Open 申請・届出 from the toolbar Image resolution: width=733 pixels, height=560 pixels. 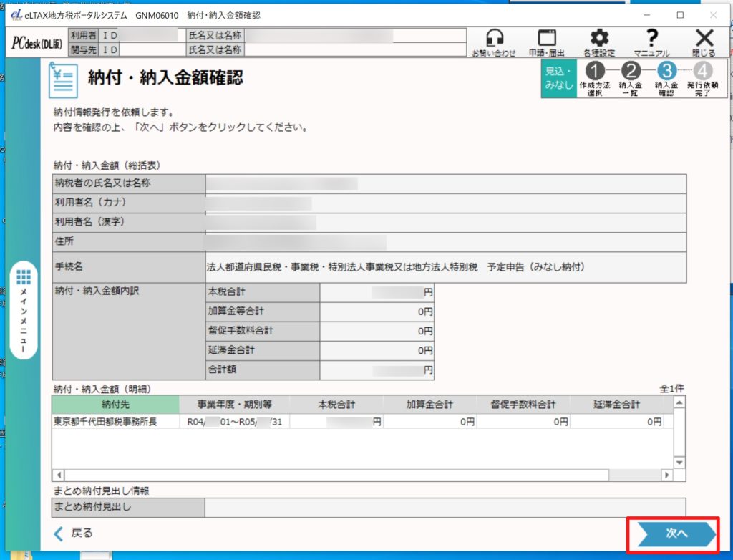pyautogui.click(x=547, y=42)
